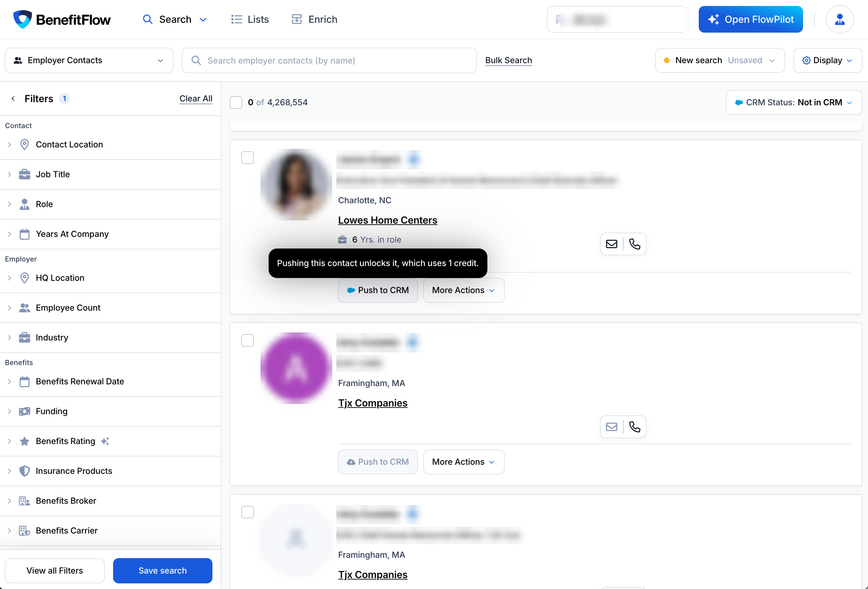
Task: Click the Employee Count people icon
Action: coord(25,307)
